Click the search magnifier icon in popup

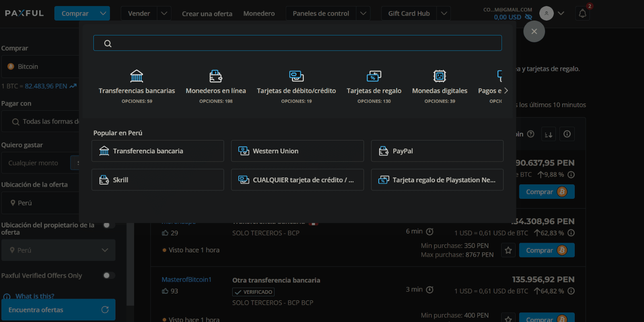pyautogui.click(x=108, y=43)
